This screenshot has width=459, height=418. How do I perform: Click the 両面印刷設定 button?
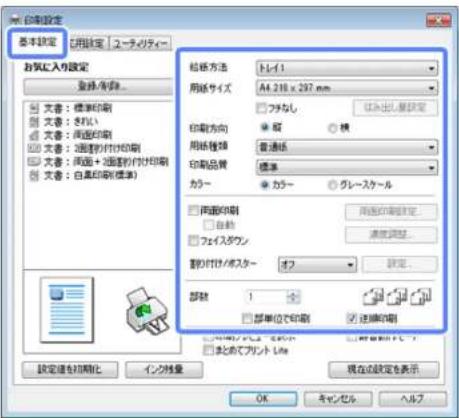391,212
